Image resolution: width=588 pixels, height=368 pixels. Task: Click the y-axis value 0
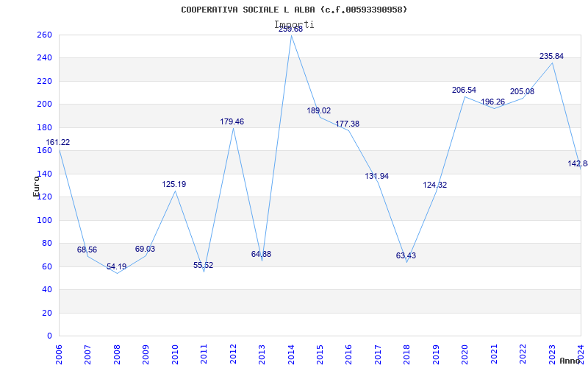point(49,336)
